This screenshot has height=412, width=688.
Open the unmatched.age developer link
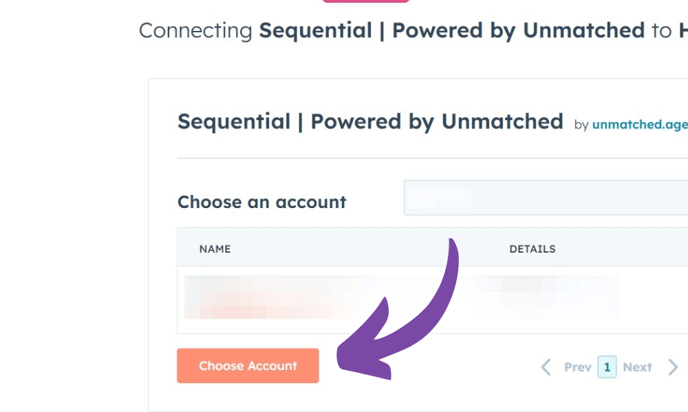640,125
